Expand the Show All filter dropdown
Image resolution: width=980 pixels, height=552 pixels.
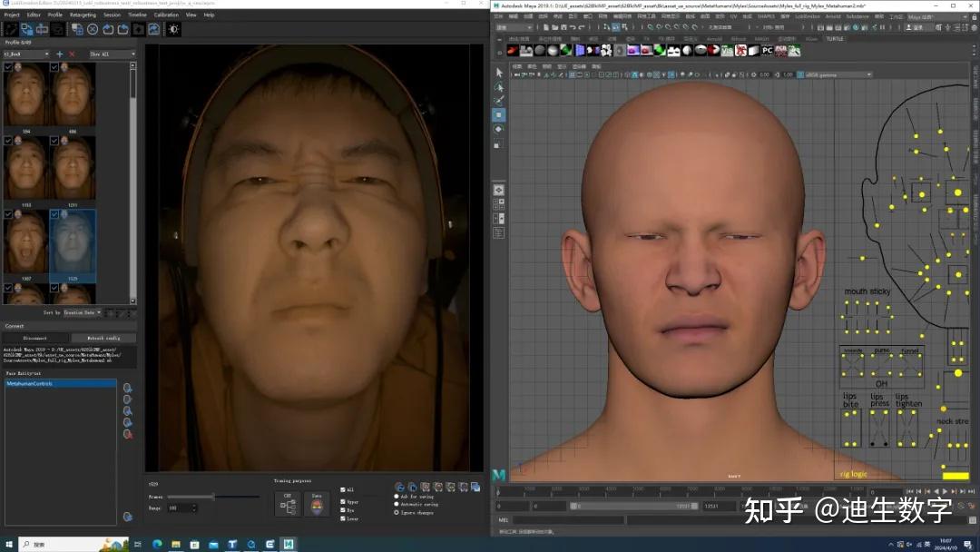(112, 54)
